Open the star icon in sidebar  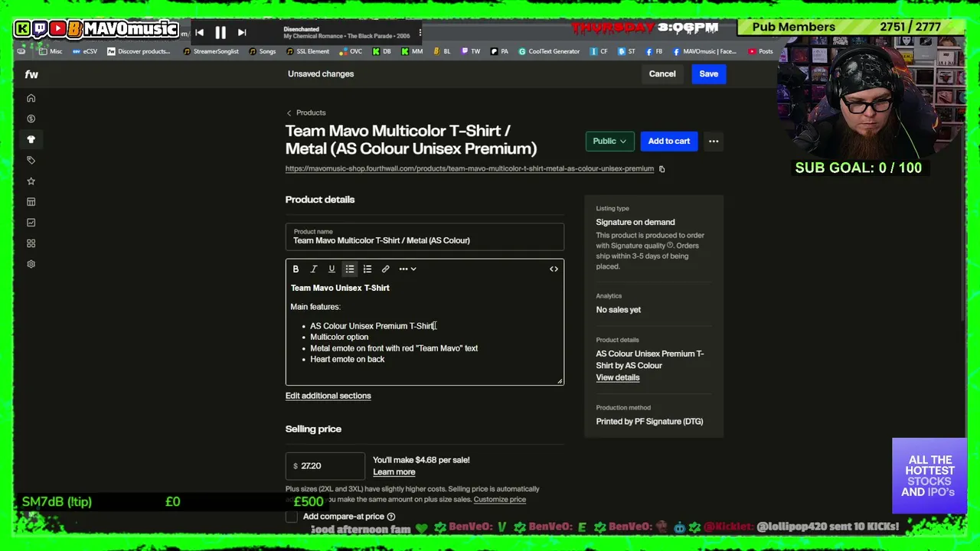click(x=31, y=181)
